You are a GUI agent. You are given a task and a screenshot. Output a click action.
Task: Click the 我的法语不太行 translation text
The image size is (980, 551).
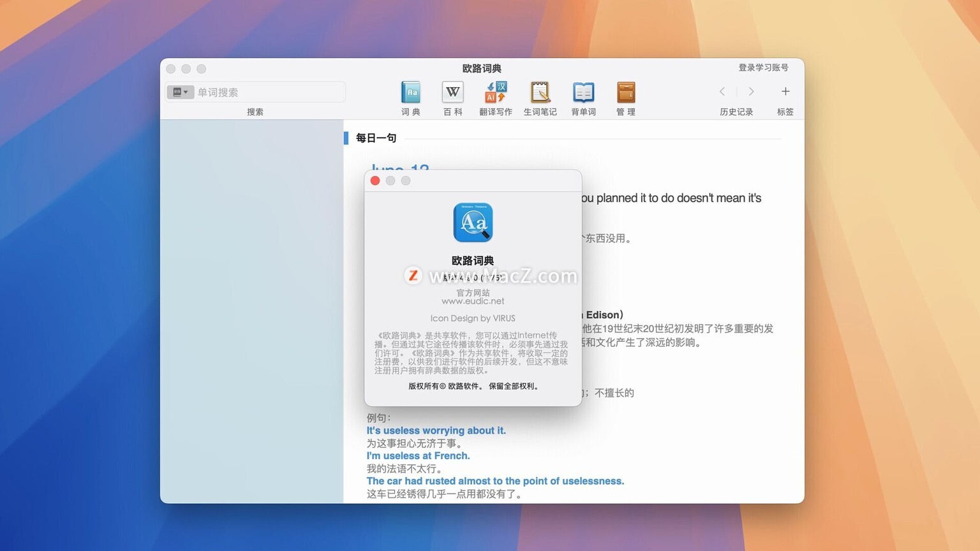click(405, 469)
